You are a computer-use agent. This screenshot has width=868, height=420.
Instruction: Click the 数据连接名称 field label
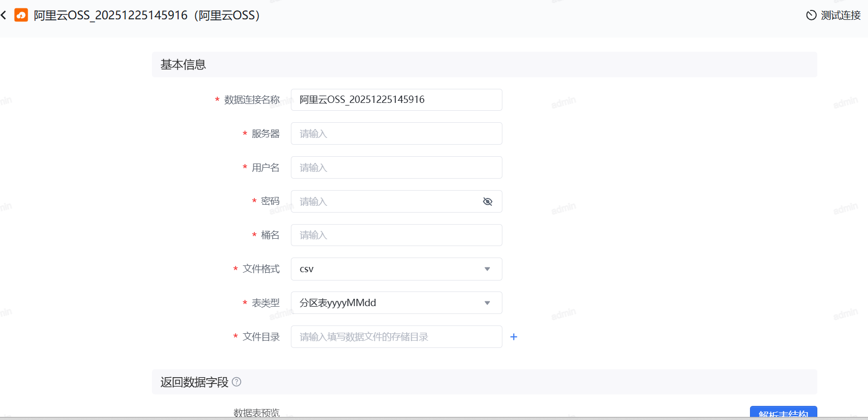pyautogui.click(x=252, y=100)
